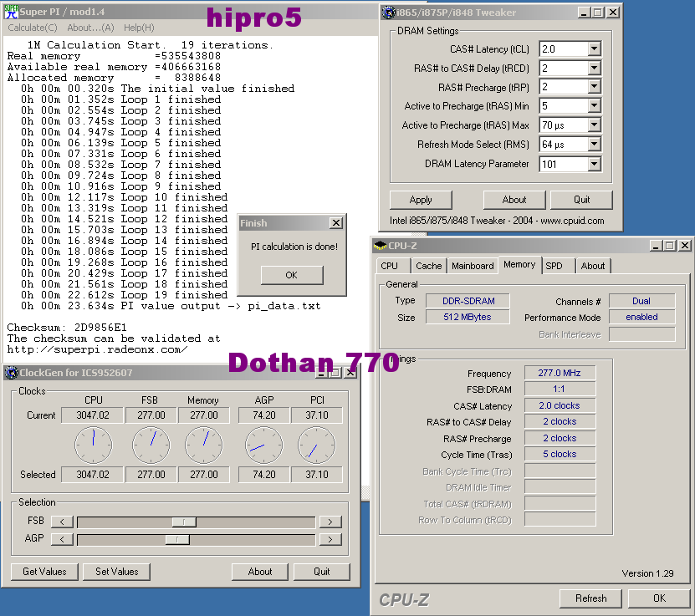This screenshot has width=695, height=616.
Task: Click Refresh in CPU-Z
Action: 590,598
